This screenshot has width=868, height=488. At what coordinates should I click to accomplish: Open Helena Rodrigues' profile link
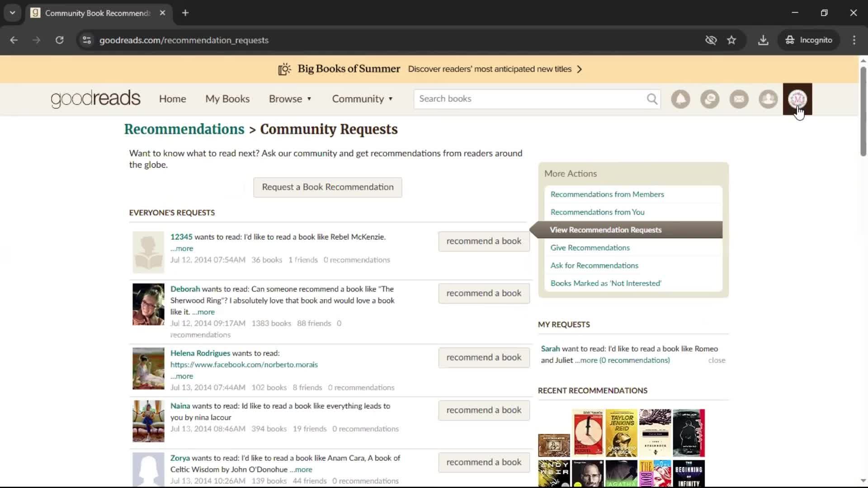(x=200, y=353)
